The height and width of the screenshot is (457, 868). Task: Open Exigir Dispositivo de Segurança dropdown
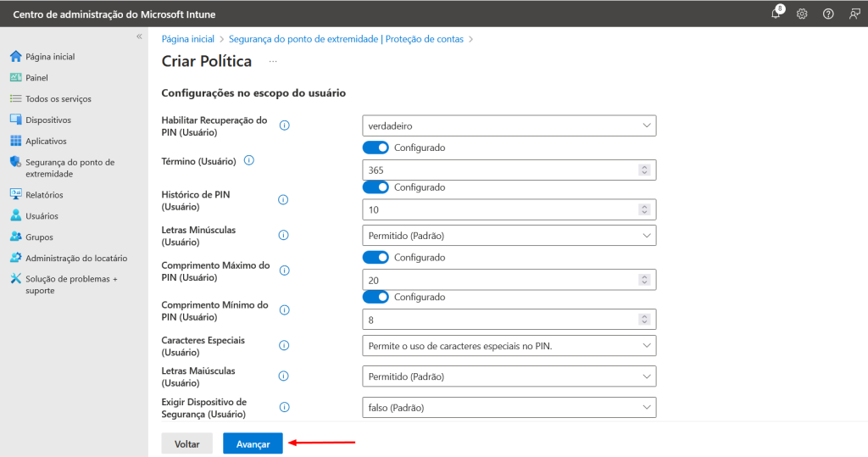[509, 408]
